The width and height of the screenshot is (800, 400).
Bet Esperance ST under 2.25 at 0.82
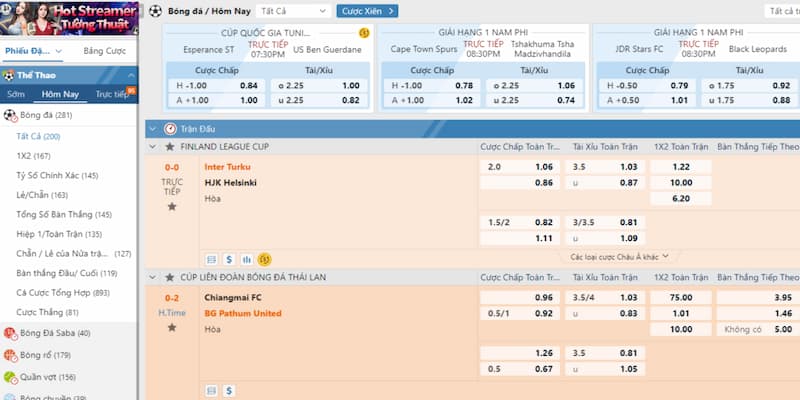(x=319, y=101)
